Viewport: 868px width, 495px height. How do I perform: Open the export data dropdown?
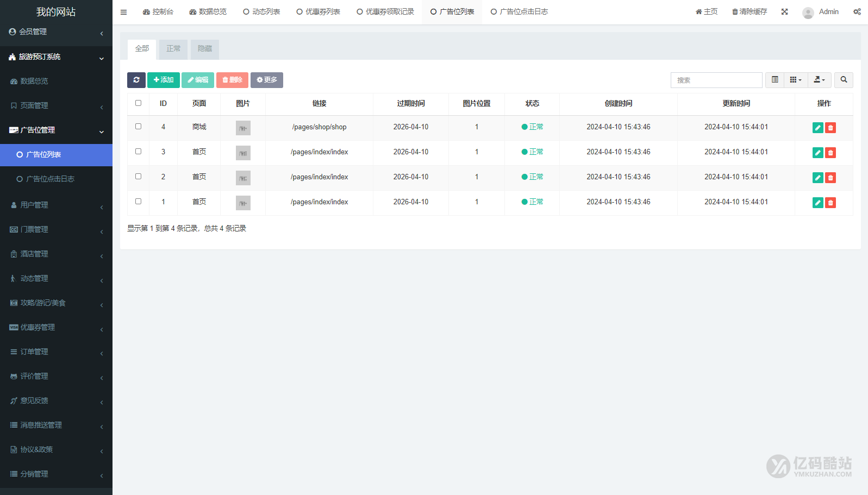tap(819, 80)
